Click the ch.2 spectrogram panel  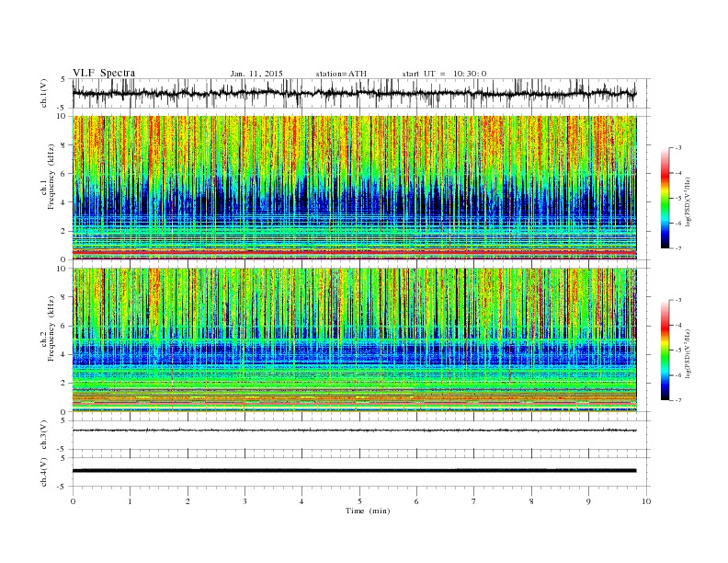point(354,340)
